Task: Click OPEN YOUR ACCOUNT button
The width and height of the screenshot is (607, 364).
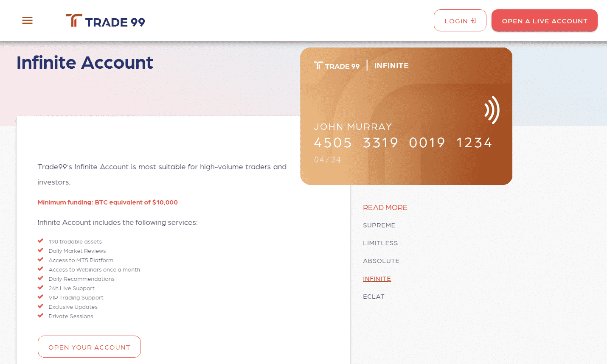Action: click(89, 347)
